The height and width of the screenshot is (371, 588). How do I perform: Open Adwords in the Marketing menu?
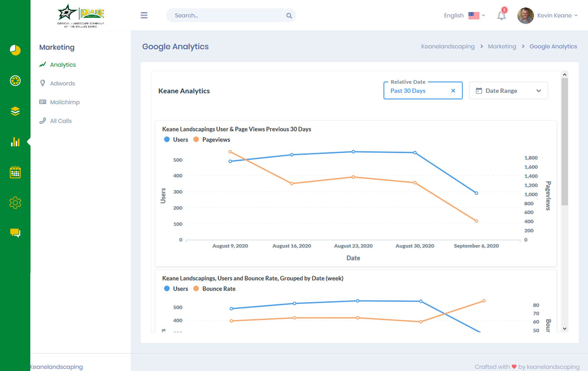(x=62, y=84)
